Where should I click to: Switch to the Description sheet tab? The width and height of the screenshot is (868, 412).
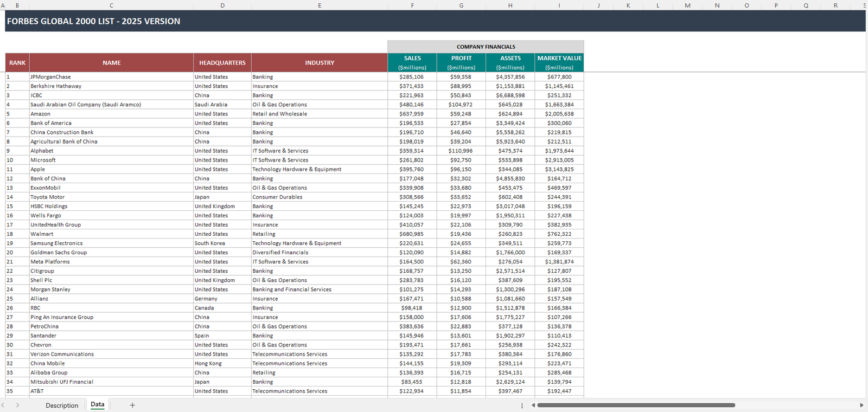pos(62,405)
